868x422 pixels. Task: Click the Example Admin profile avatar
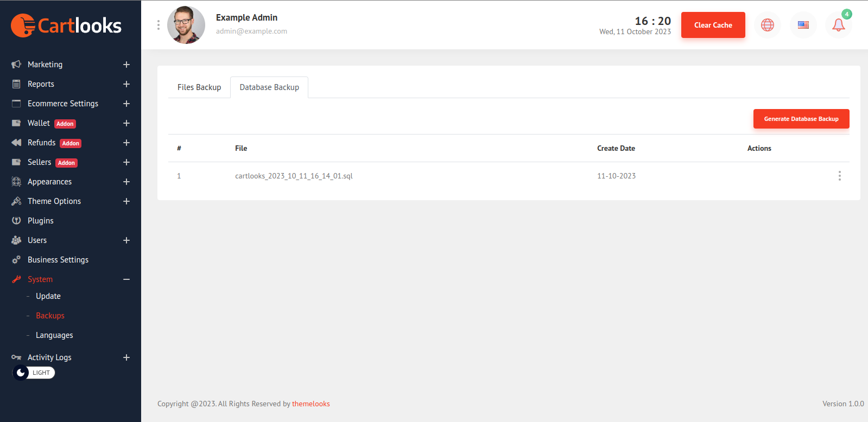[x=186, y=25]
